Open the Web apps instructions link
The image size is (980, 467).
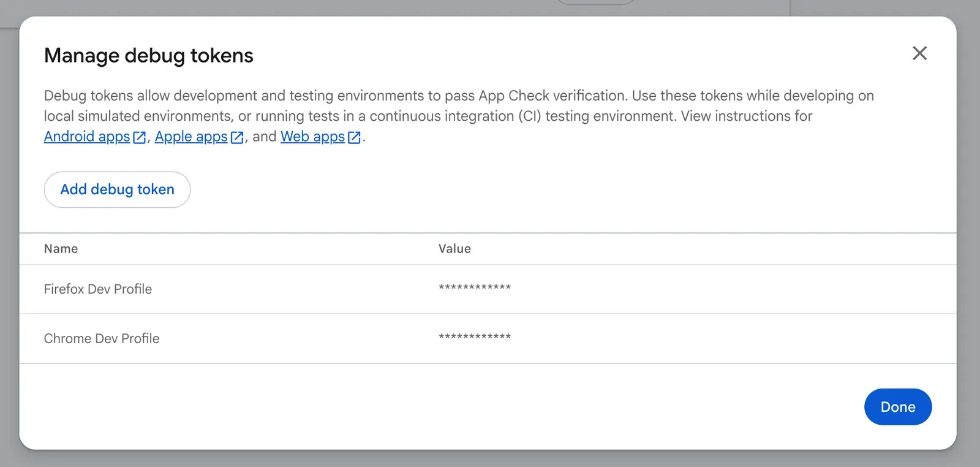coord(321,137)
